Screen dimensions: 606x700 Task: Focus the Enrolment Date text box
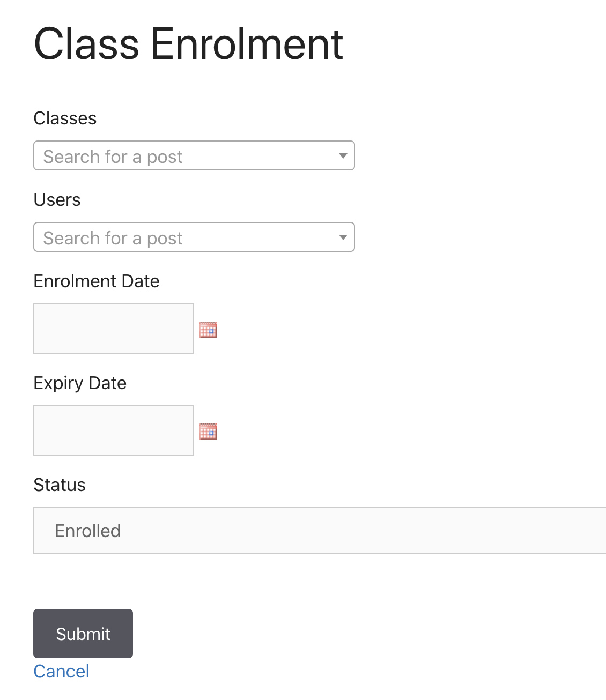coord(114,329)
